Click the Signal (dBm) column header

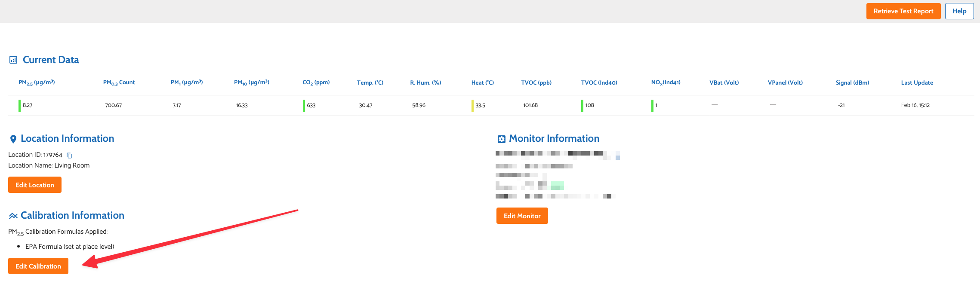[852, 82]
